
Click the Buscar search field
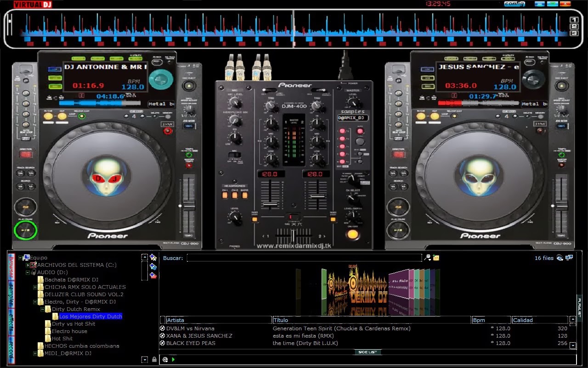point(304,258)
